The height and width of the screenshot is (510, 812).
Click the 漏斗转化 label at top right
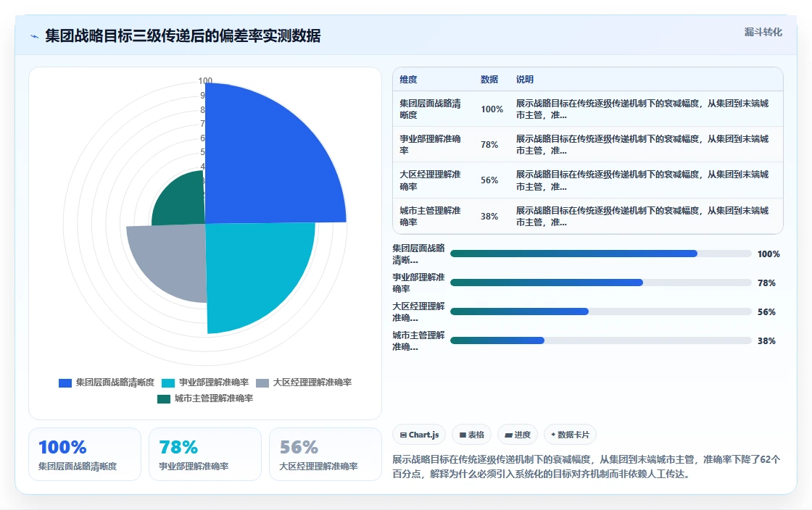[x=763, y=32]
